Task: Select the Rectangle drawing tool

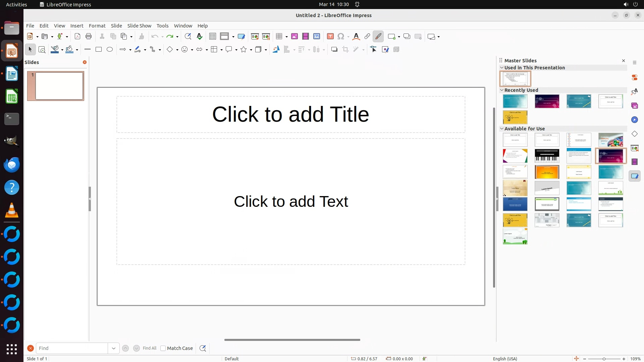Action: pos(99,50)
